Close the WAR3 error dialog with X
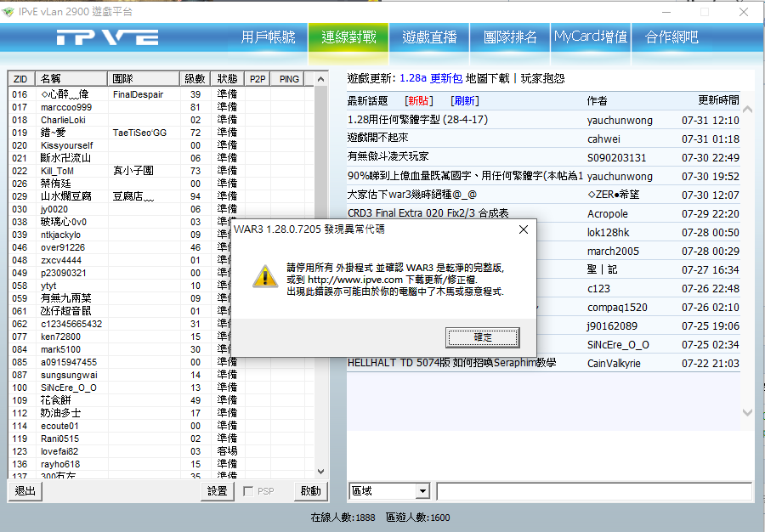The height and width of the screenshot is (532, 765). point(524,229)
